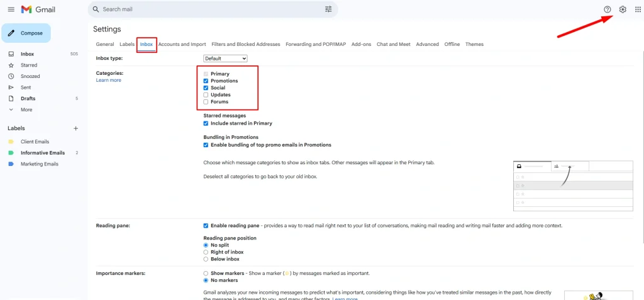This screenshot has width=644, height=300.
Task: Open the Google apps grid
Action: coord(638,9)
